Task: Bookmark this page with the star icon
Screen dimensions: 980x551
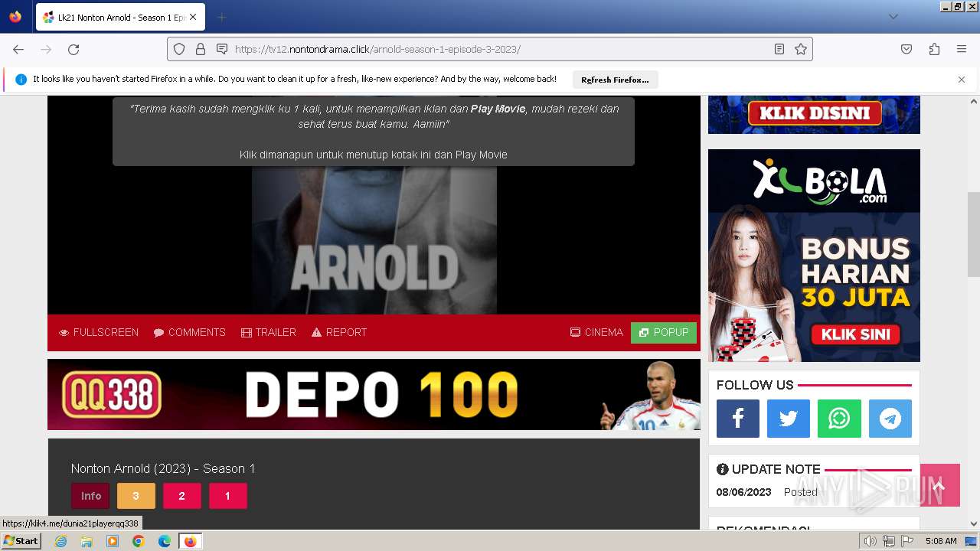Action: 801,49
